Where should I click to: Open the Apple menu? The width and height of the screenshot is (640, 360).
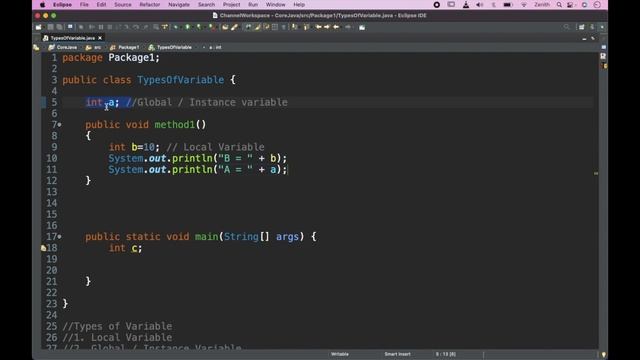point(42,4)
